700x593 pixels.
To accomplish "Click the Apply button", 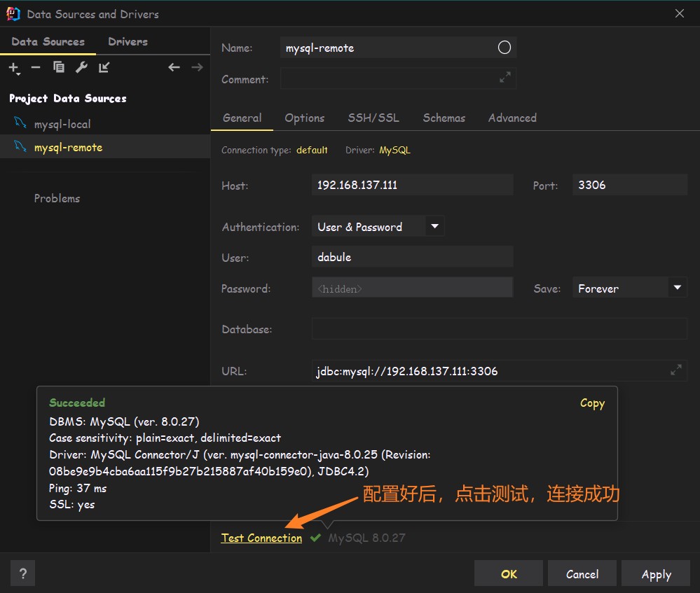I will click(656, 574).
